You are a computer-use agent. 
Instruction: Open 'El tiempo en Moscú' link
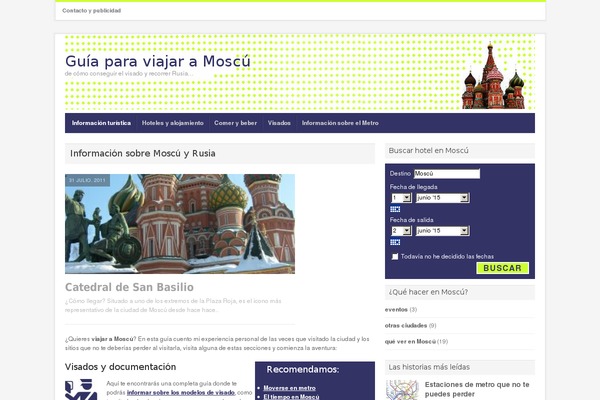click(291, 397)
